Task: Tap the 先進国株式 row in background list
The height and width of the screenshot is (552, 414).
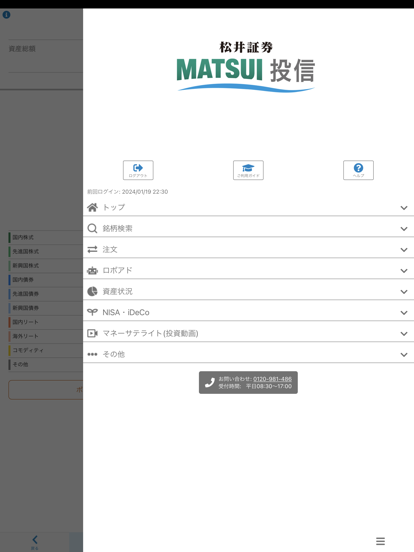Action: click(x=45, y=251)
